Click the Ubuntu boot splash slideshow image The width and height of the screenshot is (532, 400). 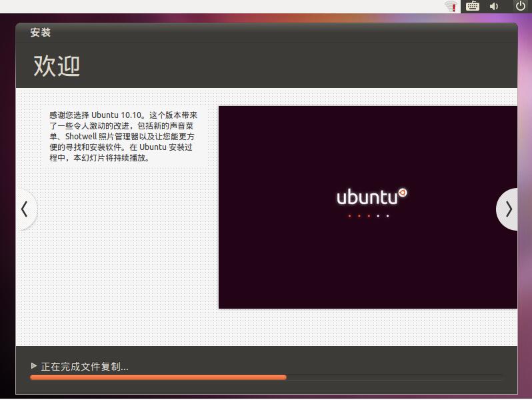pos(368,207)
